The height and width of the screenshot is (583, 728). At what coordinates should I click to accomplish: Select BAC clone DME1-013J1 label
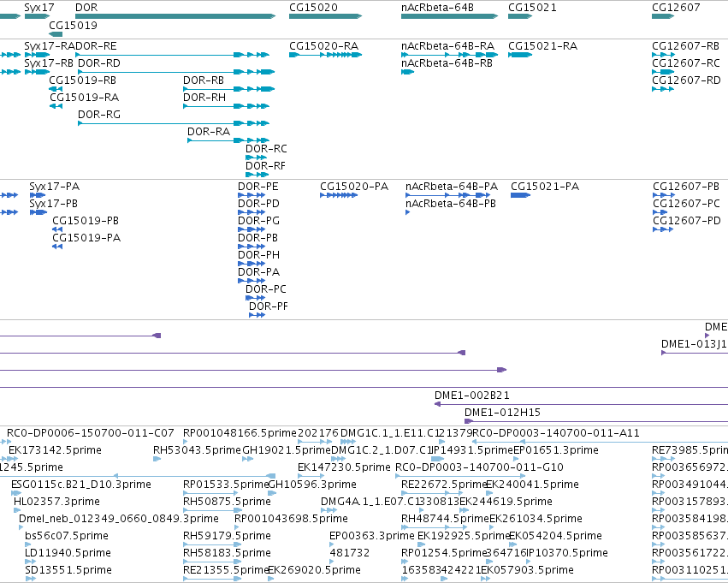pos(694,344)
